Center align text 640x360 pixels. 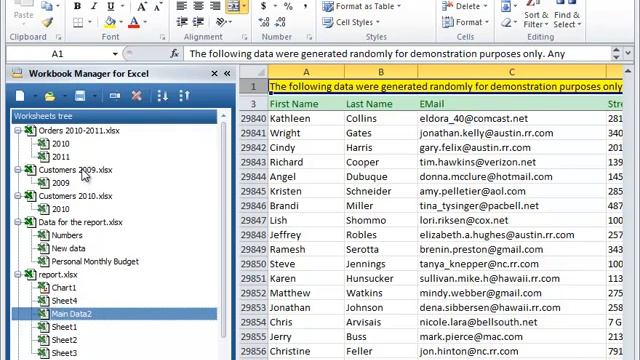point(198,6)
